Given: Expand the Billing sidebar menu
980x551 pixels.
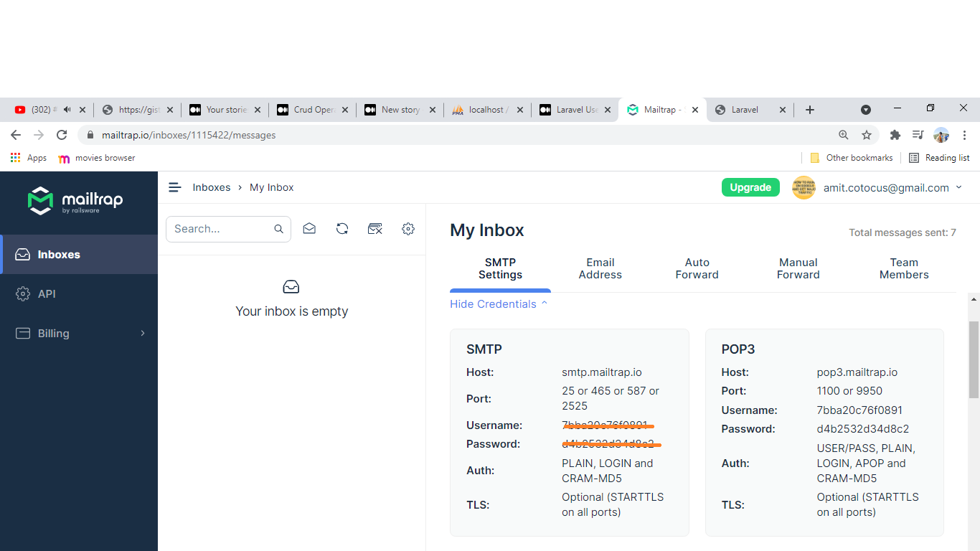Looking at the screenshot, I should 79,334.
